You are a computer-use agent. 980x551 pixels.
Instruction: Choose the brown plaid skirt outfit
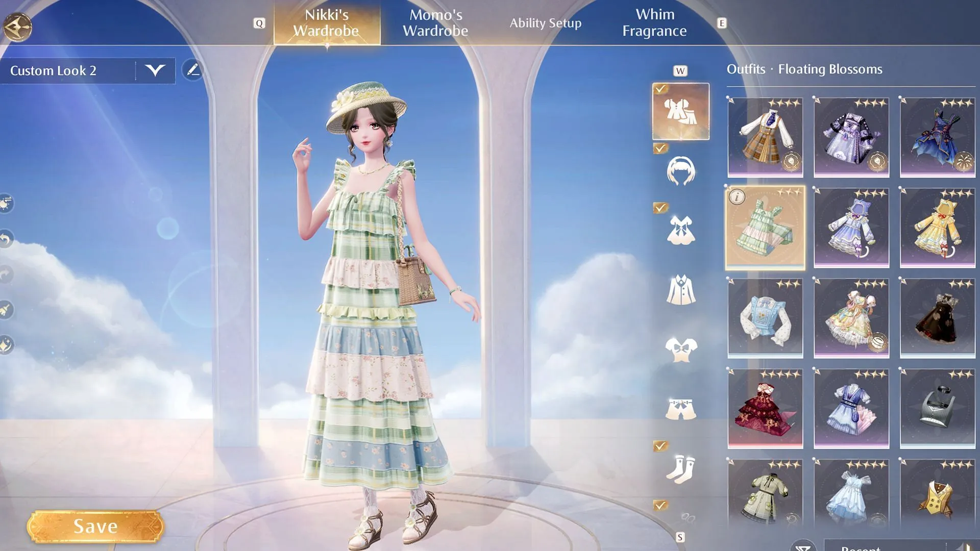765,137
